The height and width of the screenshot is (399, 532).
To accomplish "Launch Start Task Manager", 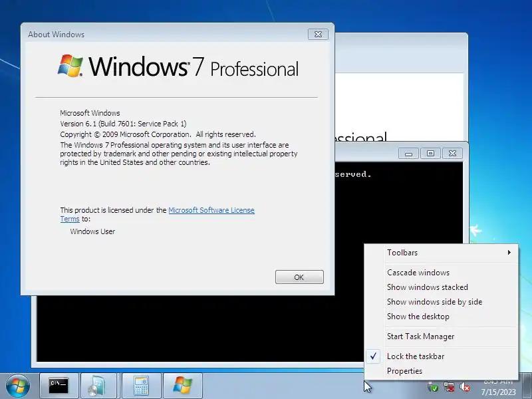I will click(x=442, y=336).
